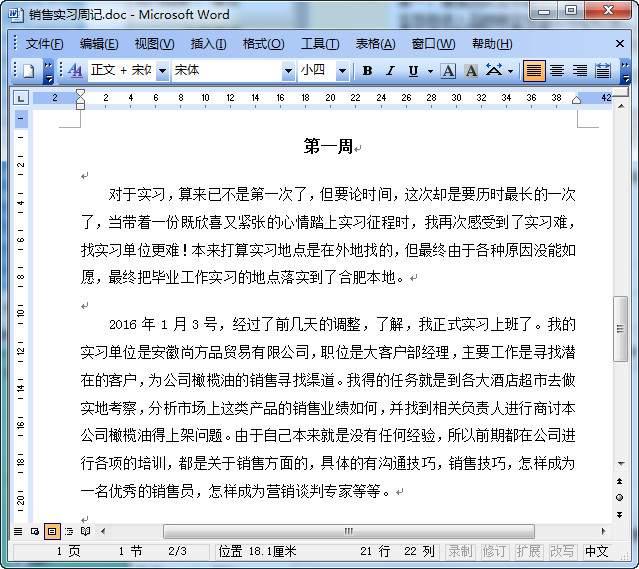Click the Word document icon in title bar
The height and width of the screenshot is (569, 639).
coord(16,14)
